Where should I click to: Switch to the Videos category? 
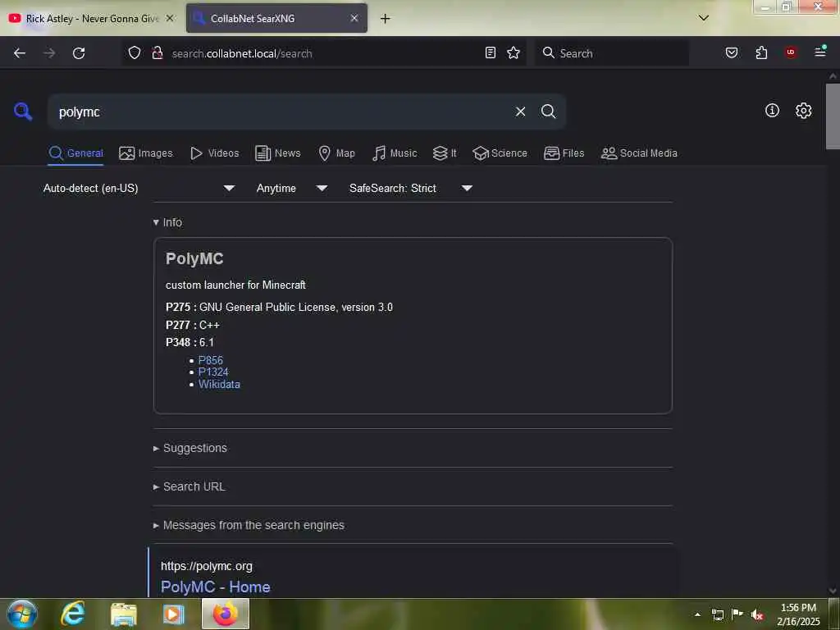(214, 153)
